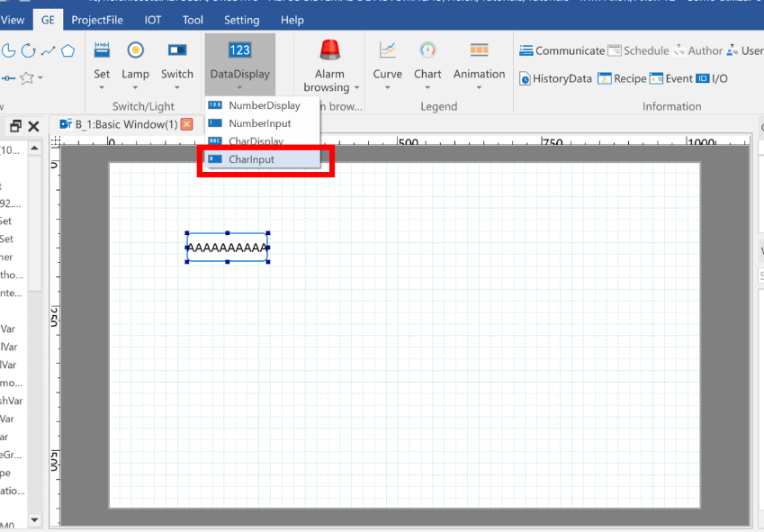Close the B_1:Basic Window(1) tab
Viewport: 764px width, 532px height.
[x=186, y=125]
